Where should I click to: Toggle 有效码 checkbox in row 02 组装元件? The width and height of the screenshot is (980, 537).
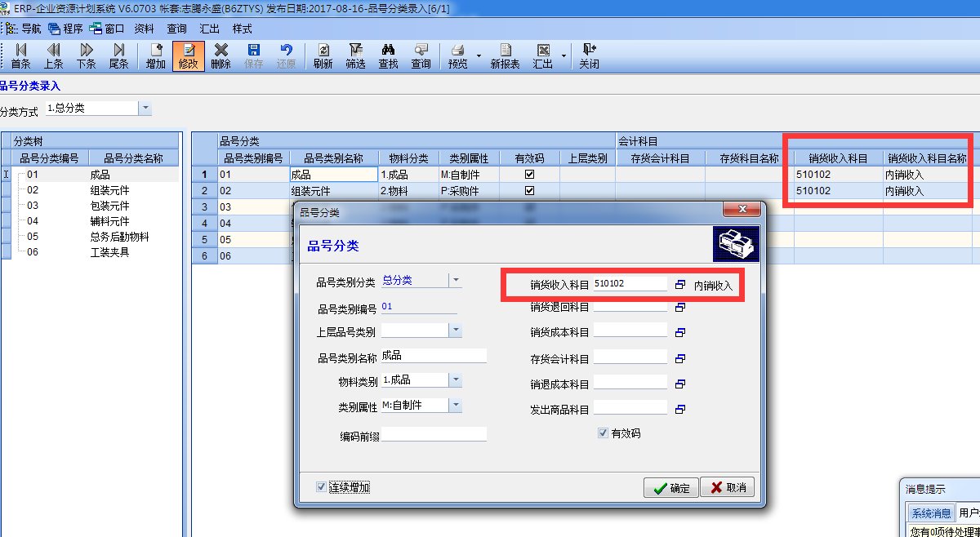click(529, 191)
